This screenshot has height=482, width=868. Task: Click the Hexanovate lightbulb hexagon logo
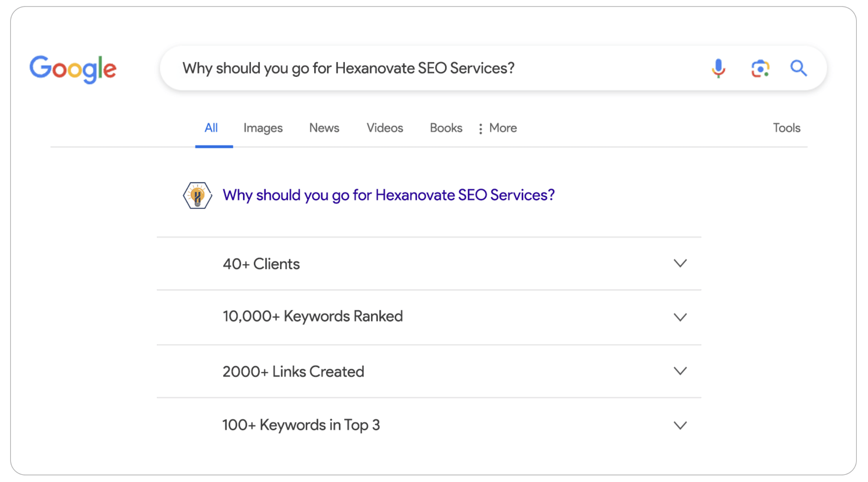click(198, 195)
